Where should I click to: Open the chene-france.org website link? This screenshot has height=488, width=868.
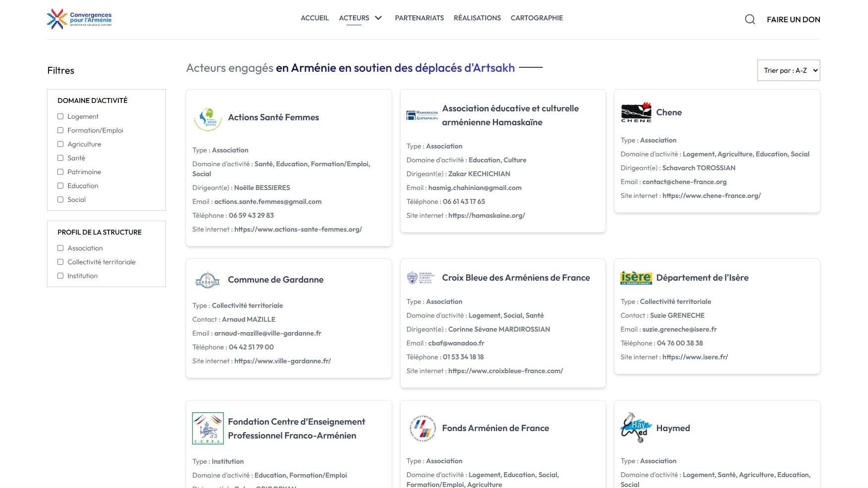(712, 195)
